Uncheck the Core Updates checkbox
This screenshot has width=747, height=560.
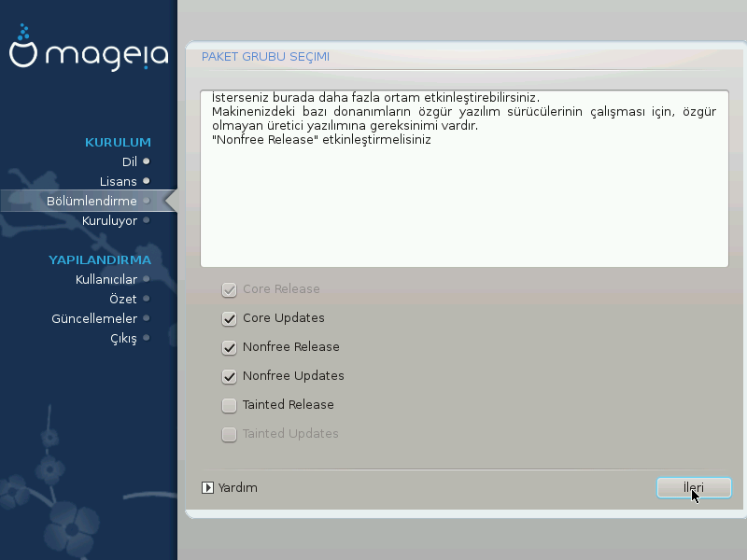pos(229,318)
